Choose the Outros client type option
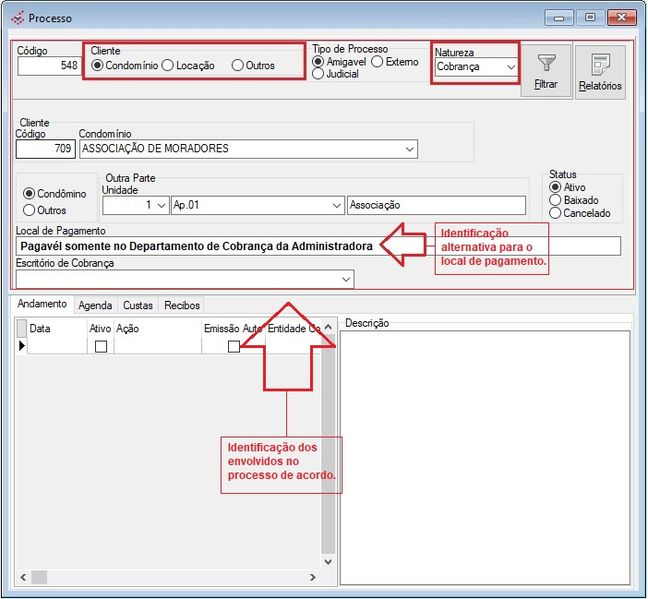Screen dimensions: 648x599 point(237,66)
